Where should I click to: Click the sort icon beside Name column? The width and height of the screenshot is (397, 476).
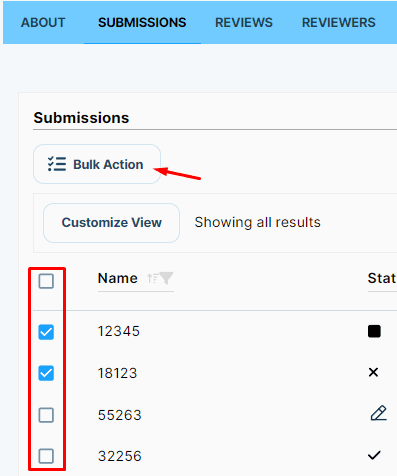click(152, 278)
